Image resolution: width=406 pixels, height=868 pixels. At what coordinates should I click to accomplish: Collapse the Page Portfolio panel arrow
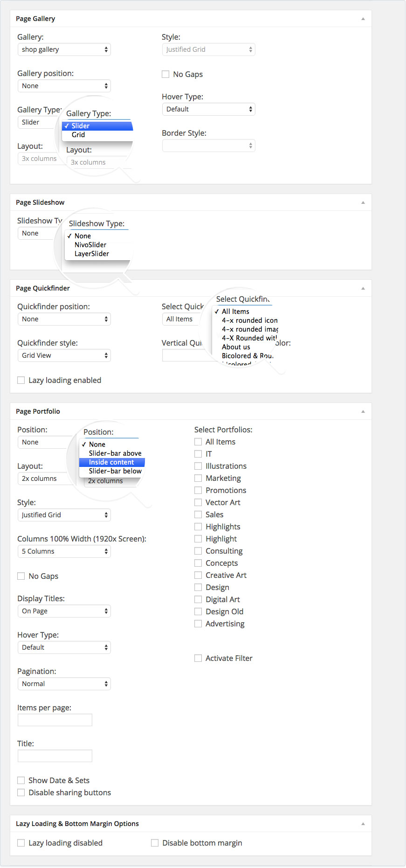point(363,412)
